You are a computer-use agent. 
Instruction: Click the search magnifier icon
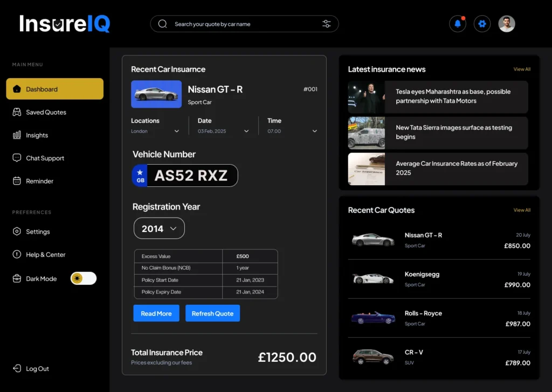point(162,24)
